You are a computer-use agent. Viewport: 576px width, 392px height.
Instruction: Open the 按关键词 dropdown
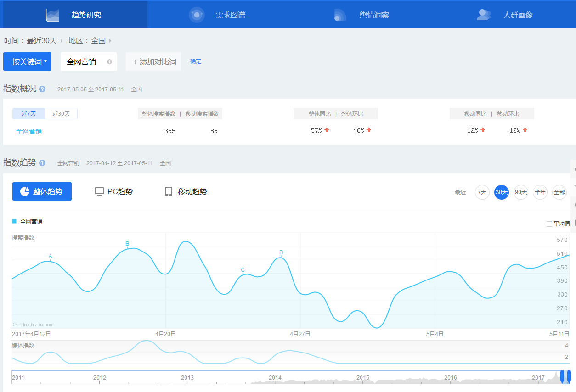click(x=27, y=62)
